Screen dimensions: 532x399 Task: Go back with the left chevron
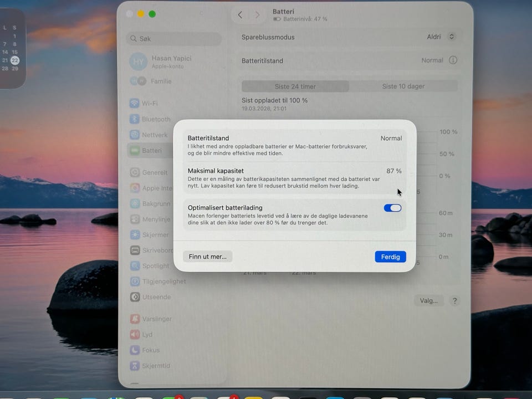click(x=240, y=15)
